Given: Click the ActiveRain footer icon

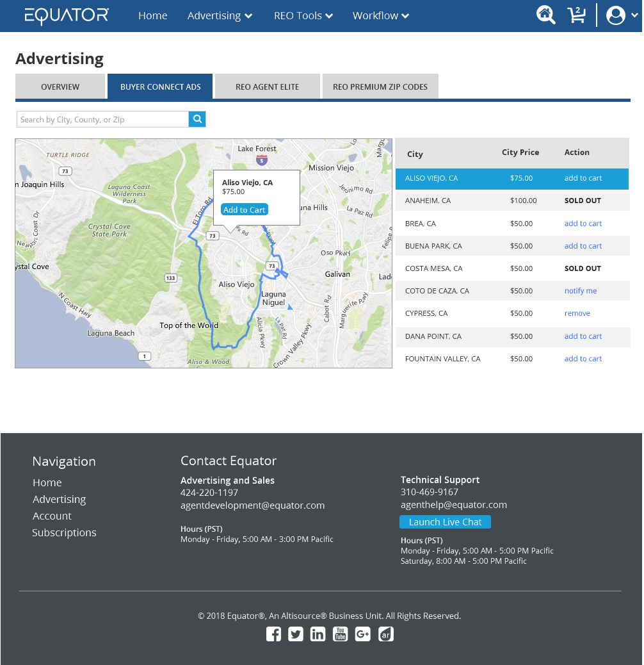Looking at the screenshot, I should [386, 634].
